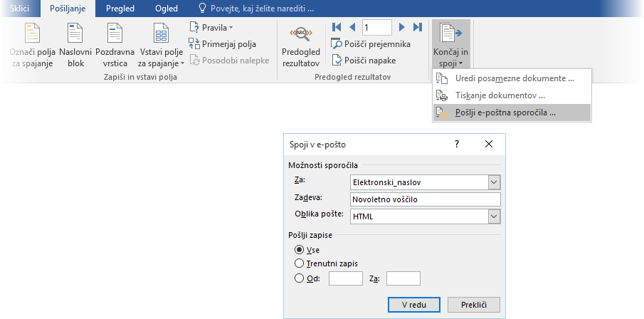Choose Uredi posamezne dokumente menu item

[512, 78]
